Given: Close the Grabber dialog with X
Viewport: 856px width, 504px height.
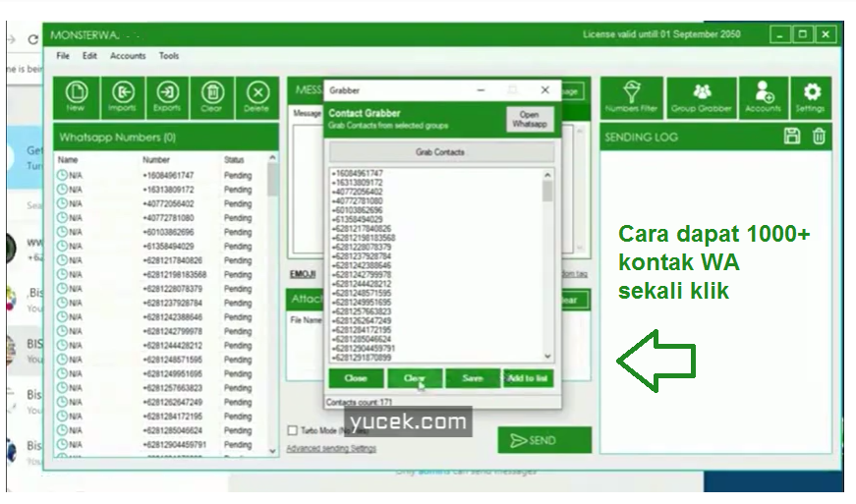Looking at the screenshot, I should 544,90.
